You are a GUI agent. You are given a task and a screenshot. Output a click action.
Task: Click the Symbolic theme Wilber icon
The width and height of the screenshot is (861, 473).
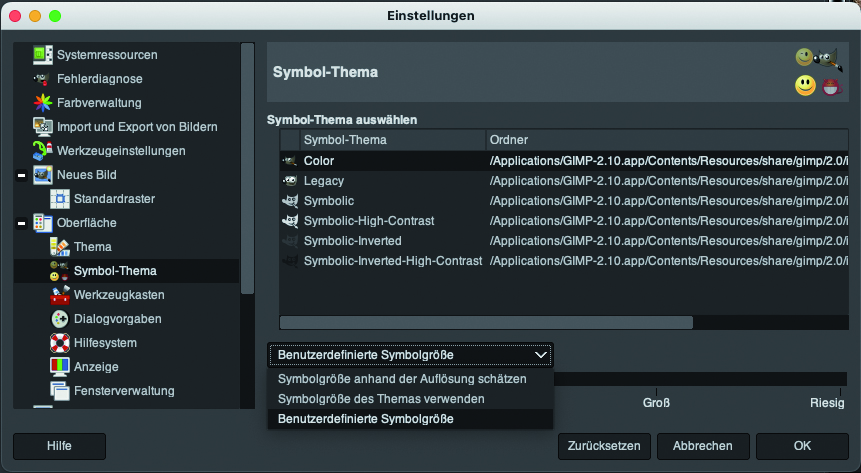coord(290,201)
